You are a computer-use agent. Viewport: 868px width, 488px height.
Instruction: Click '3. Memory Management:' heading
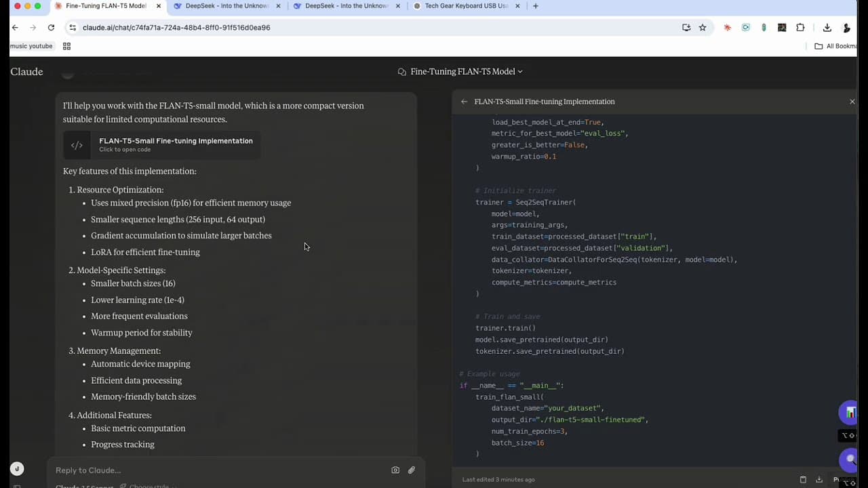[115, 351]
